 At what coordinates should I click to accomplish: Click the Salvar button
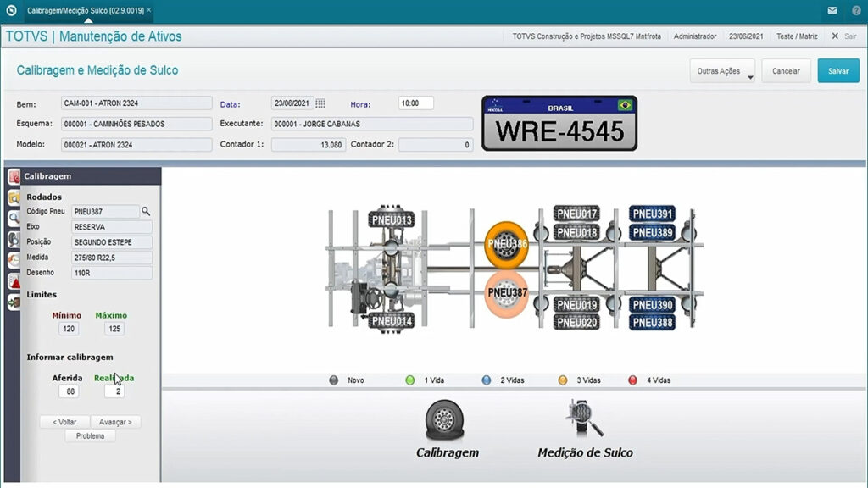tap(838, 71)
